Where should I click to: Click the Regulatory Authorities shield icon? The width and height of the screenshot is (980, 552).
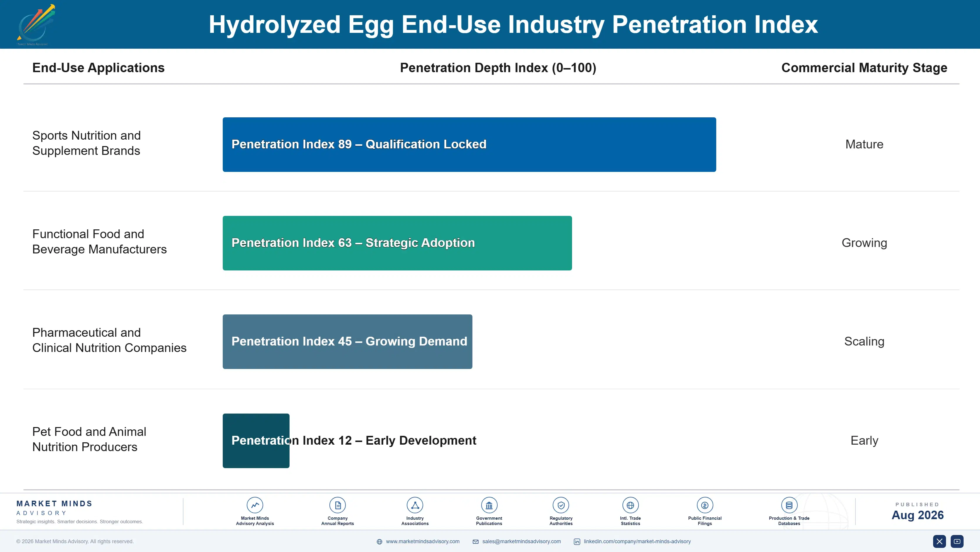coord(561,505)
